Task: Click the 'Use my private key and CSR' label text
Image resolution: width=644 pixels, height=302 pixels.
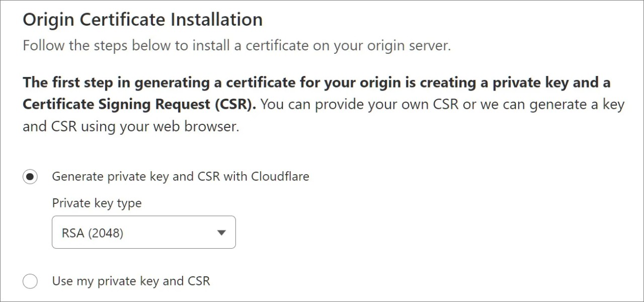Action: tap(131, 281)
